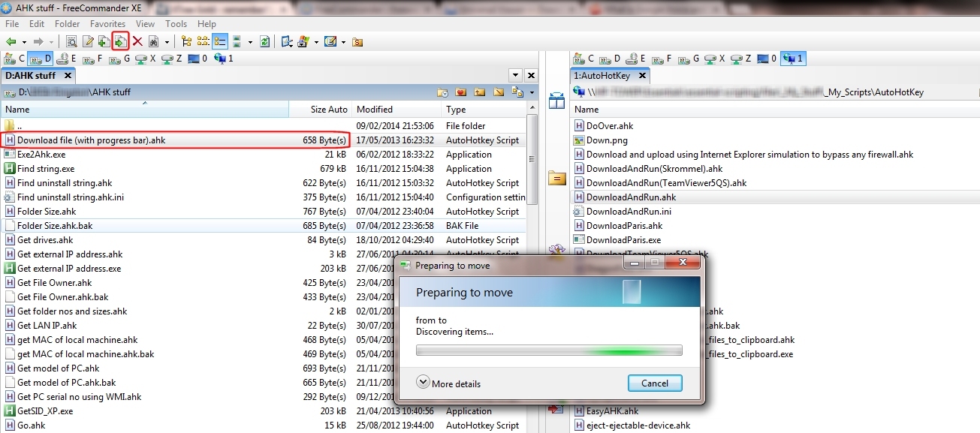Click the Edit file pencil icon
The width and height of the screenshot is (980, 433).
pyautogui.click(x=88, y=42)
